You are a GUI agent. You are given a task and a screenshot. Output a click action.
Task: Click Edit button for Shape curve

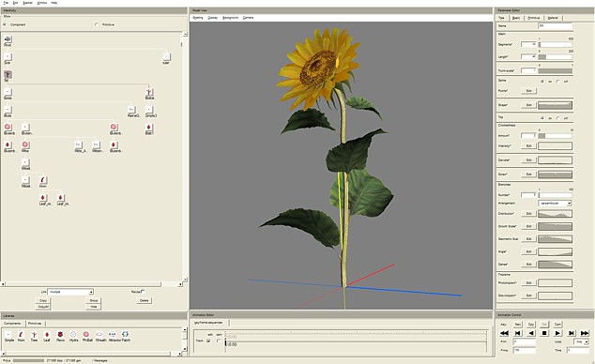pos(528,105)
